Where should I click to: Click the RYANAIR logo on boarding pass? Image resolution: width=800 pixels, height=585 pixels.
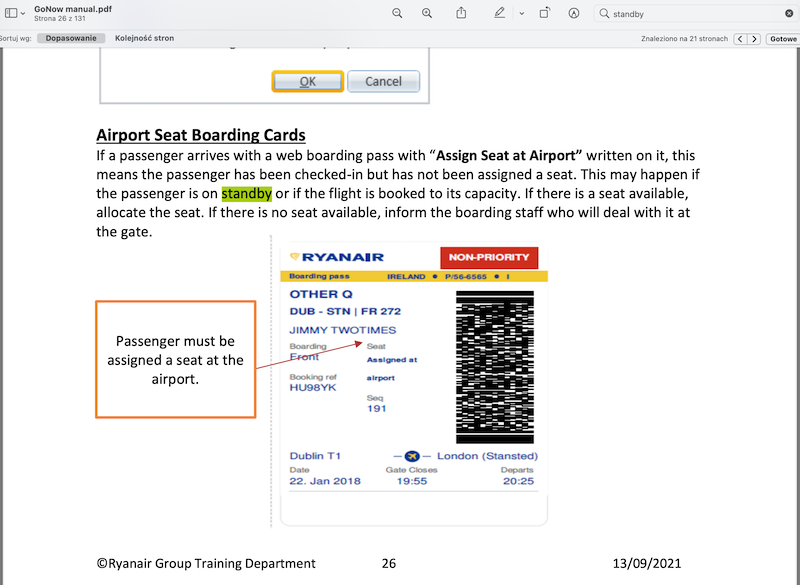[337, 257]
